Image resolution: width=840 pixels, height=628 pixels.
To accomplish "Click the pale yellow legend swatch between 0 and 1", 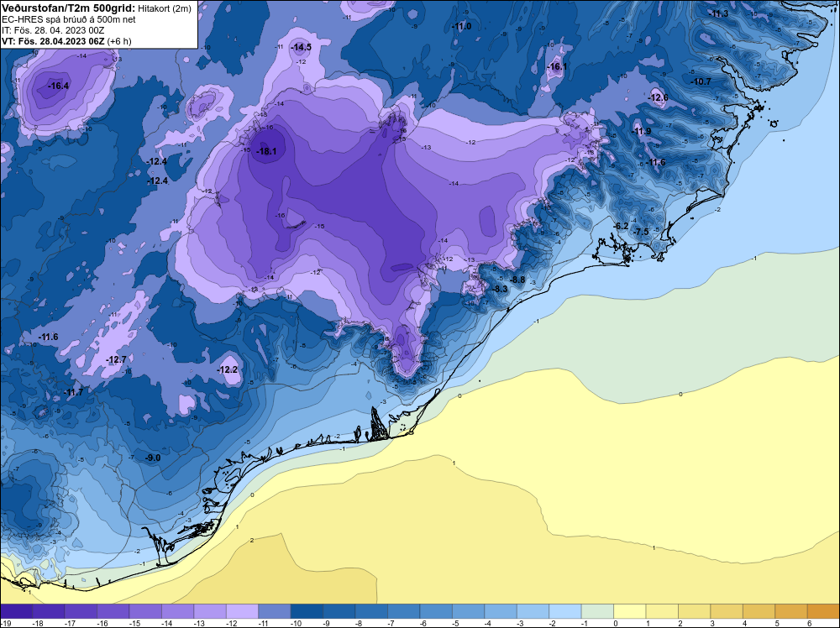I will (629, 611).
